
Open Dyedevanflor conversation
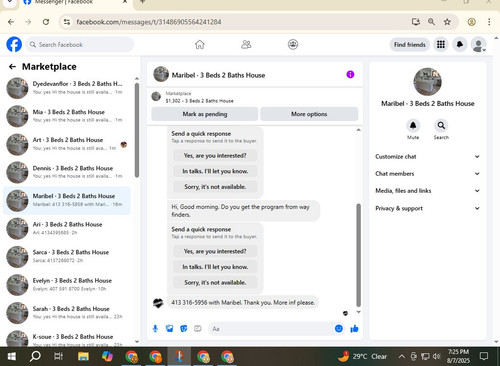click(x=67, y=88)
